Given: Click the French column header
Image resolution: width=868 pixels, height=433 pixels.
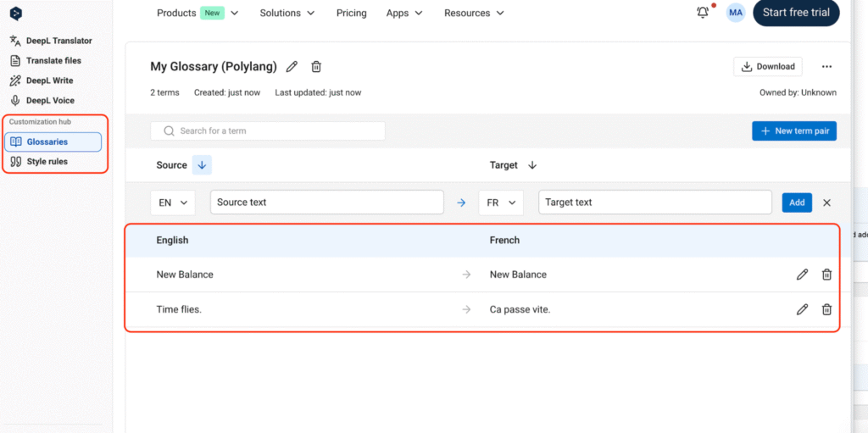Looking at the screenshot, I should pyautogui.click(x=504, y=241).
